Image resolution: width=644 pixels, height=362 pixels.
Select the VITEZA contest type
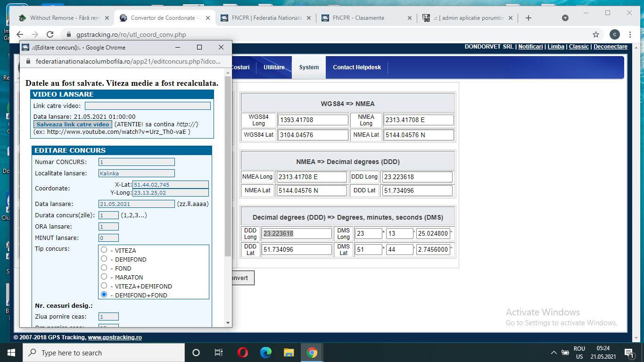coord(104,250)
